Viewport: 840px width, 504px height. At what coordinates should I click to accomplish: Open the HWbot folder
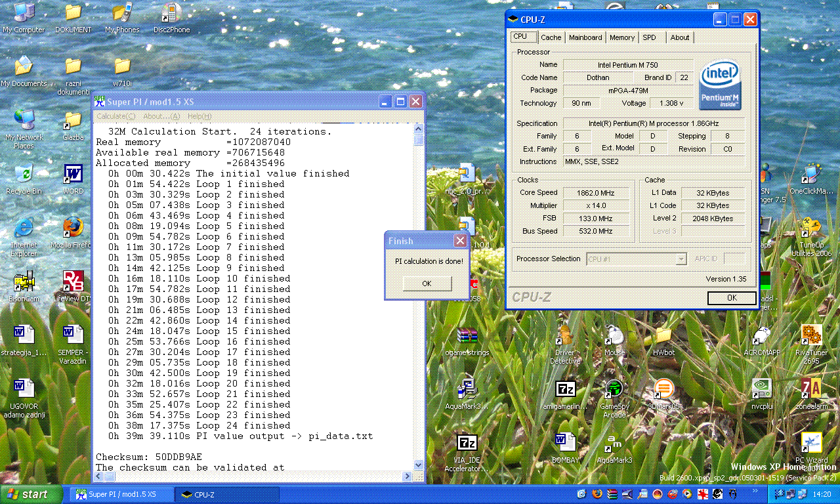click(663, 340)
